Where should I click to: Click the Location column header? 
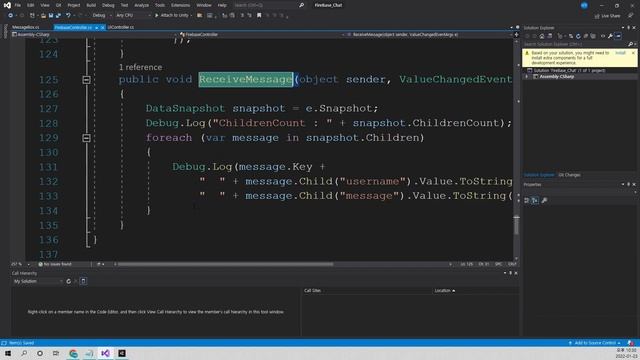(x=445, y=291)
